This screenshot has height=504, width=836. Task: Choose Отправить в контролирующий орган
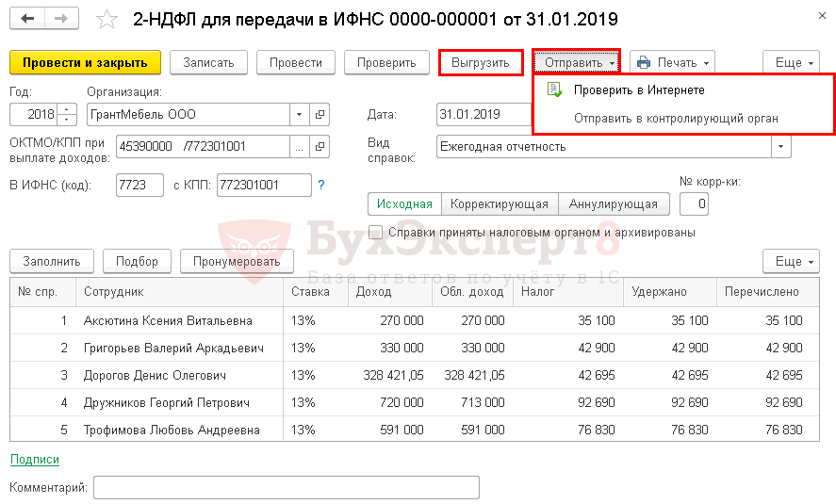tap(676, 119)
